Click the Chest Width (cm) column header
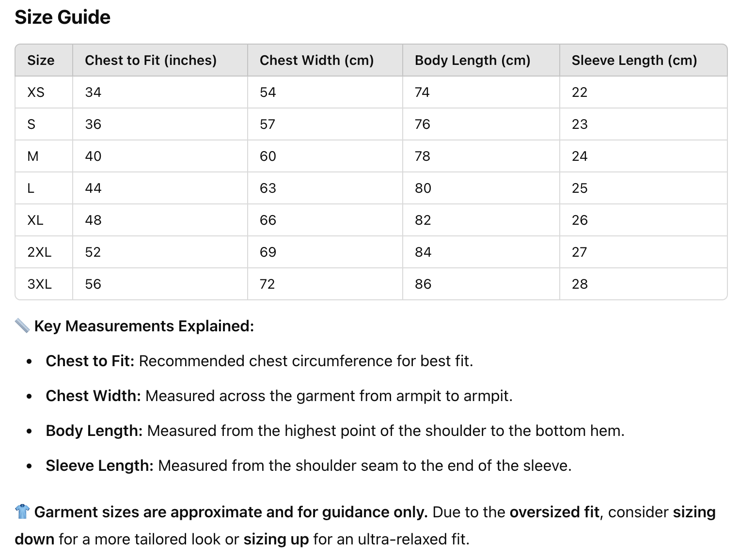This screenshot has width=756, height=558. pyautogui.click(x=316, y=61)
